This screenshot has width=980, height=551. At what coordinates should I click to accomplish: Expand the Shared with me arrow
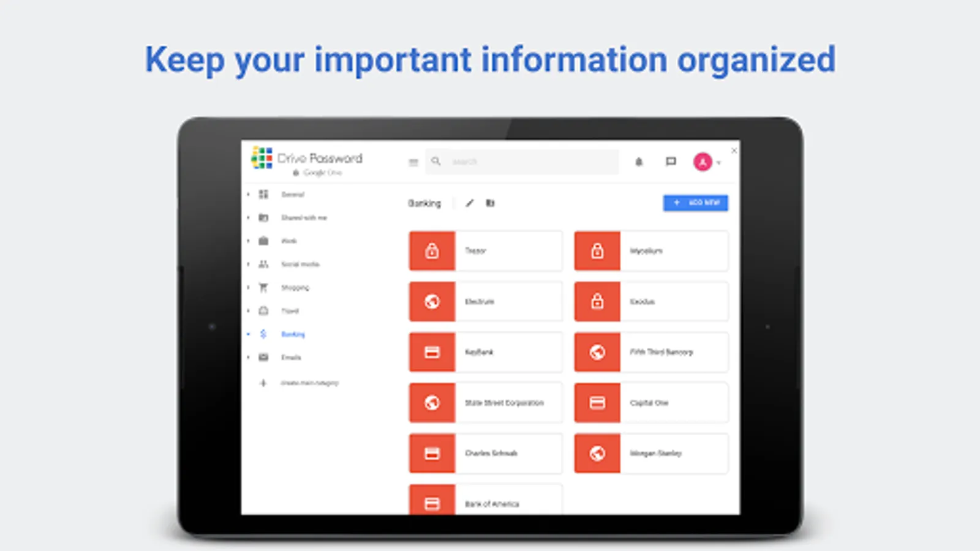[248, 217]
